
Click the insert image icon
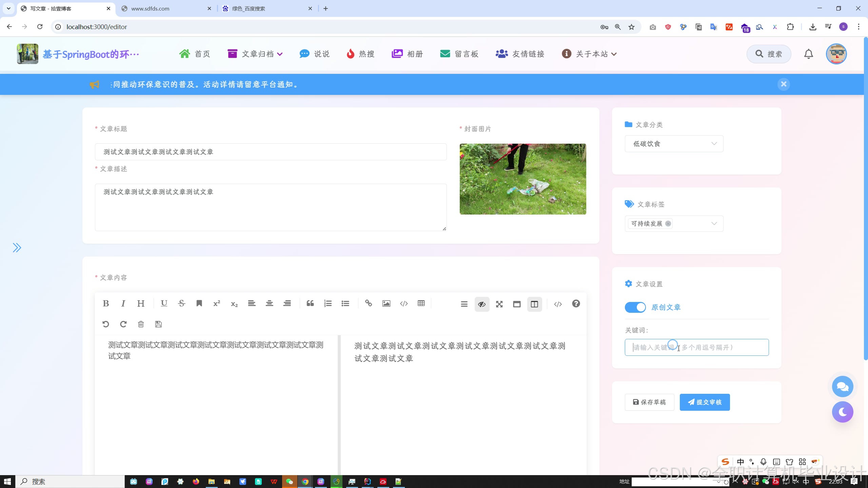(386, 303)
